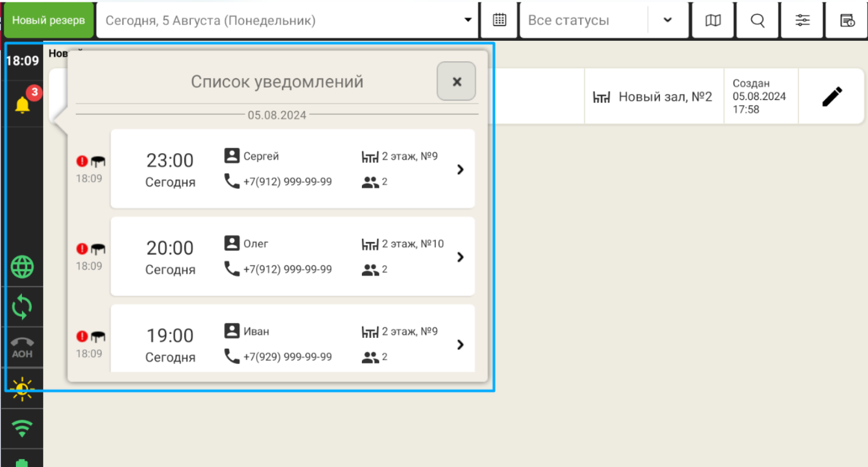Image resolution: width=868 pixels, height=467 pixels.
Task: Open the 20:00 reservation chevron for Олег
Action: 460,257
